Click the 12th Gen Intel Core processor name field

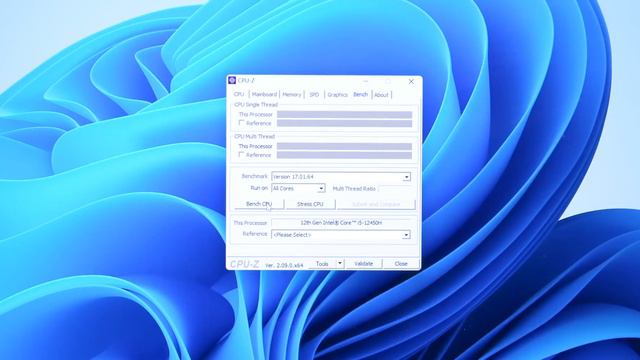click(341, 223)
